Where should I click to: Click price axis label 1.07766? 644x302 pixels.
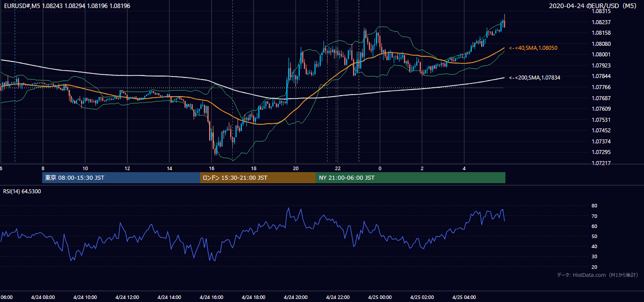click(x=602, y=87)
